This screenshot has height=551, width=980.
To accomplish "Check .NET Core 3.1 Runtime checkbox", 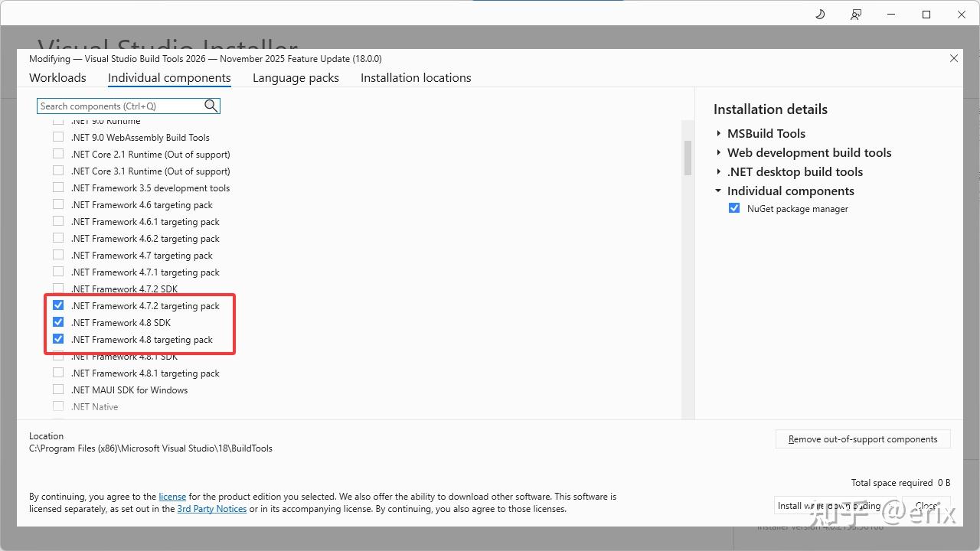I will (58, 171).
